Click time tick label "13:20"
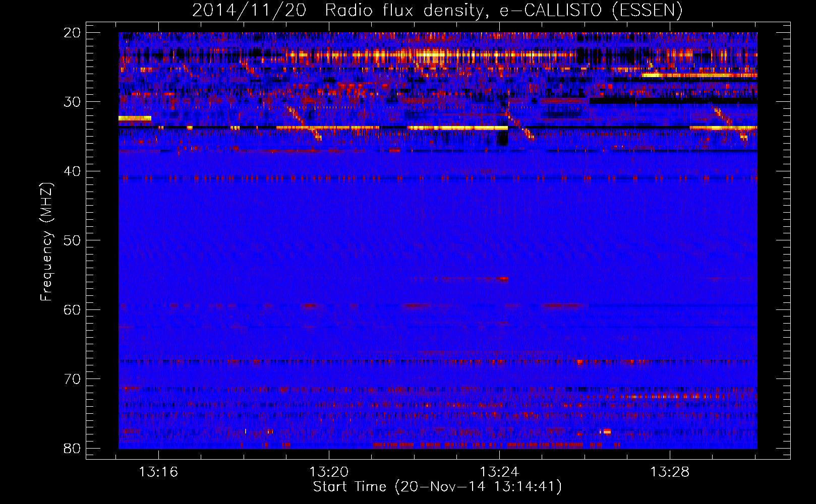The height and width of the screenshot is (504, 816). coord(329,472)
